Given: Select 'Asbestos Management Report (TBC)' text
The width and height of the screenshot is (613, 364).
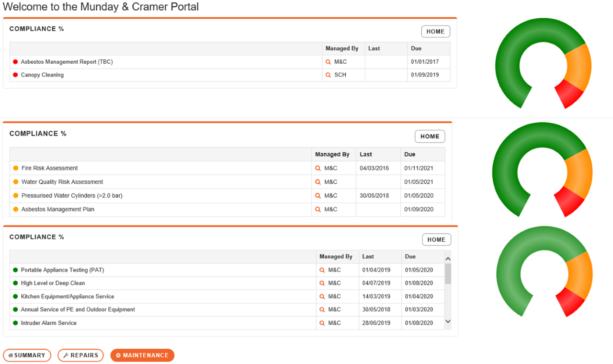Looking at the screenshot, I should (67, 62).
